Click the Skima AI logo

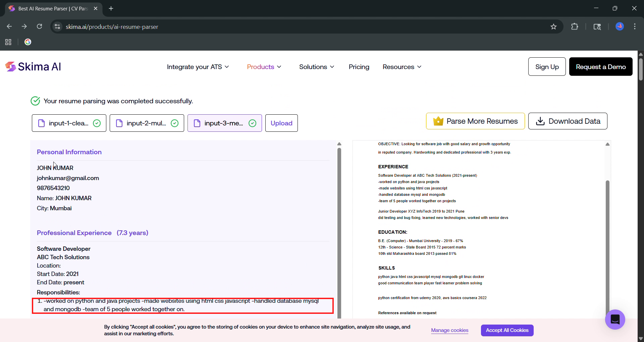pos(33,67)
